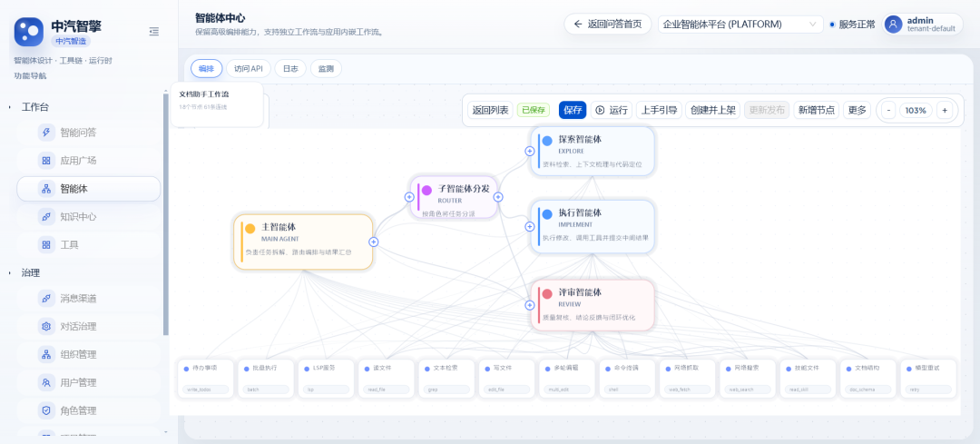980x444 pixels.
Task: Click the admin user avatar icon
Action: point(894,25)
